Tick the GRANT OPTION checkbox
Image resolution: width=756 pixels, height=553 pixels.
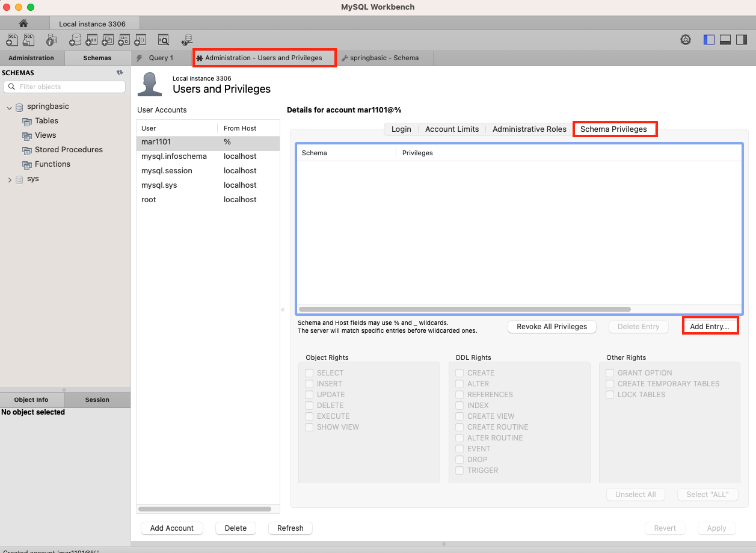[x=610, y=373]
